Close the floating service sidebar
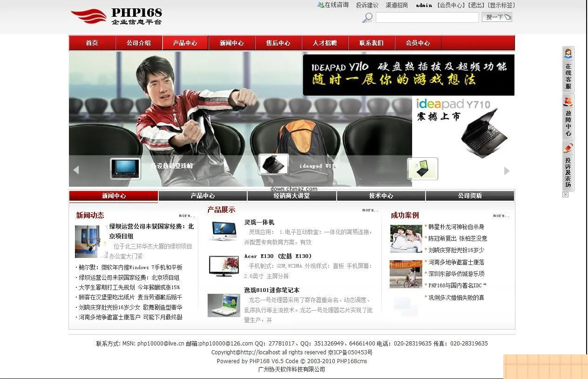 coord(565,195)
